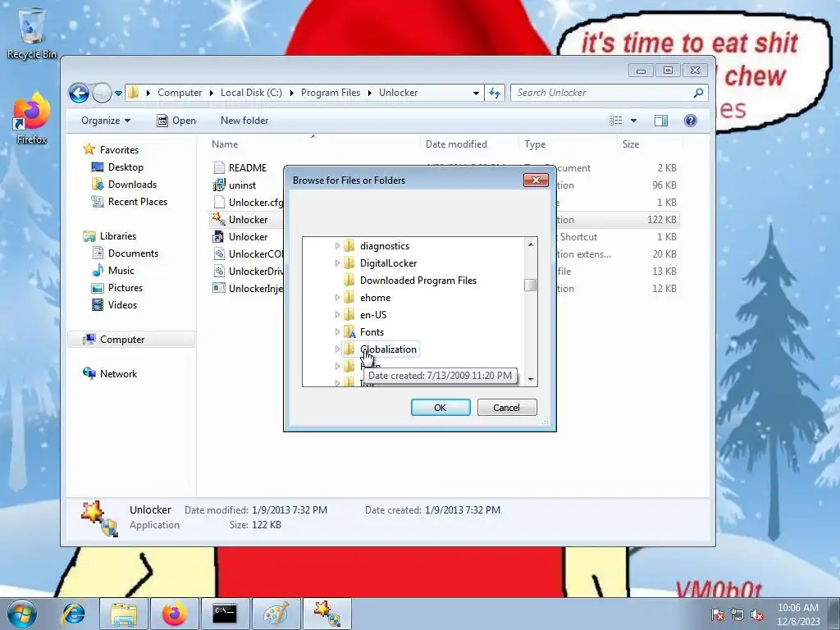This screenshot has height=630, width=840.
Task: Confirm with the OK button
Action: tap(441, 408)
